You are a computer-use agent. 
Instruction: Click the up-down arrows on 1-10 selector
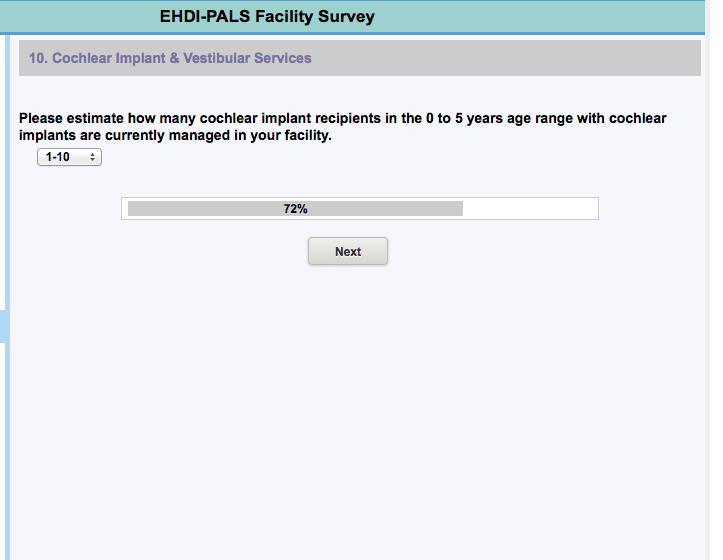pyautogui.click(x=92, y=157)
